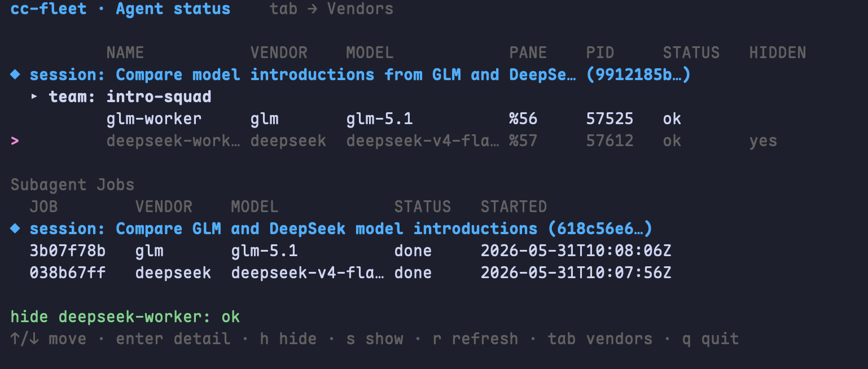The image size is (868, 369).
Task: Click the HIDDEN column header
Action: click(x=778, y=52)
